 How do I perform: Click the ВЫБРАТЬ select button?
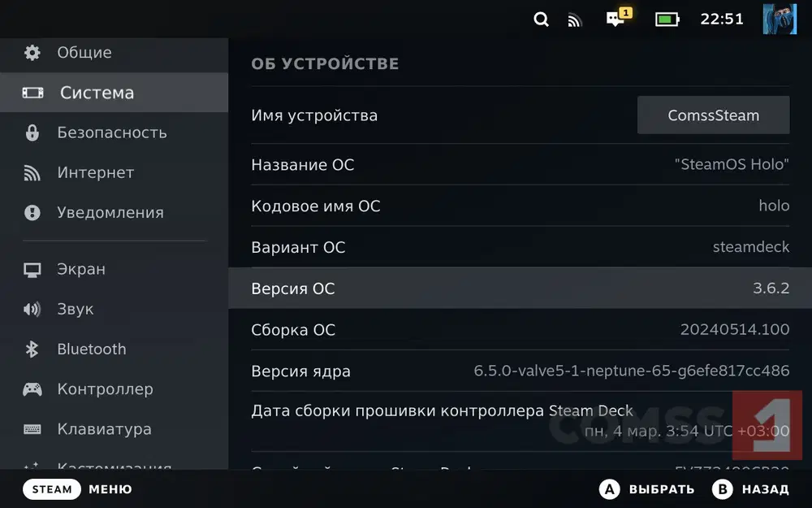tap(647, 489)
